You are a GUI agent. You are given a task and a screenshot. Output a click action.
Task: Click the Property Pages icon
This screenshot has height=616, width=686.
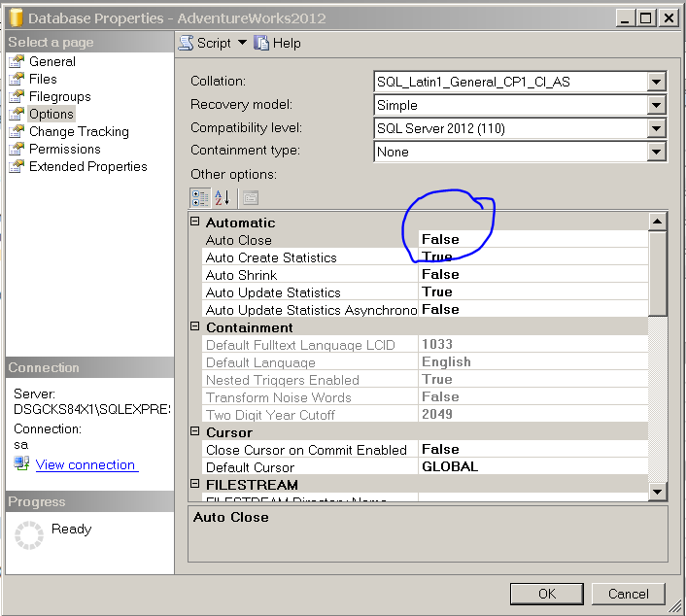250,198
